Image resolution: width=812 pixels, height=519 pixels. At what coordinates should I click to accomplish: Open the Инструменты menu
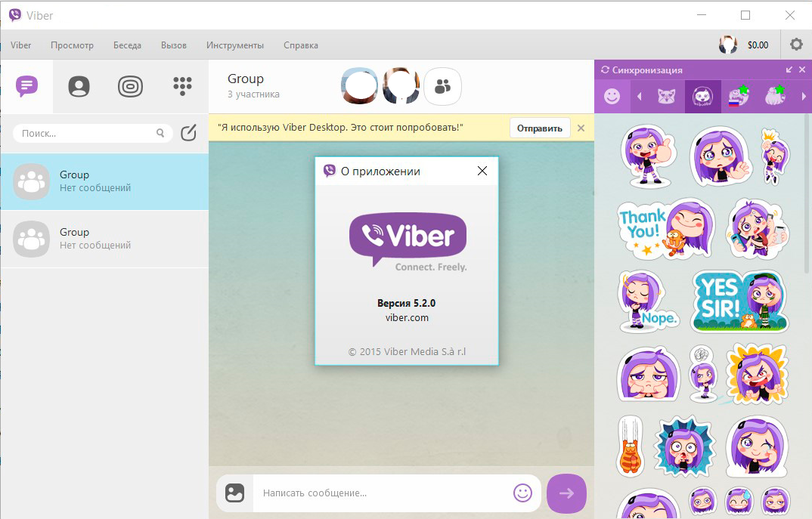[x=235, y=45]
